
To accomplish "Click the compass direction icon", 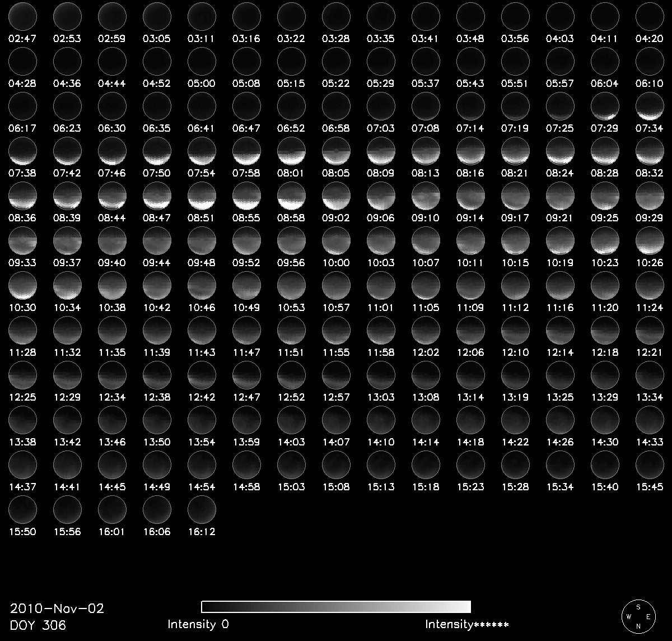I will pos(638,616).
